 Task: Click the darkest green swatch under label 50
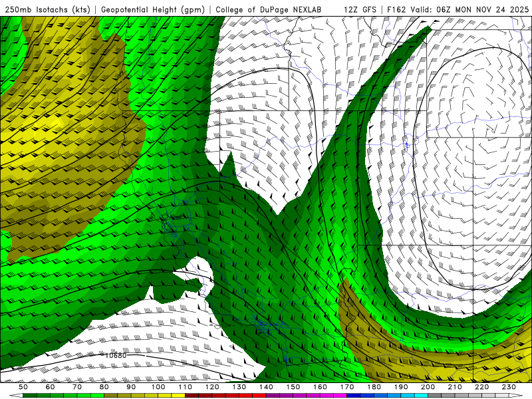pyautogui.click(x=30, y=396)
